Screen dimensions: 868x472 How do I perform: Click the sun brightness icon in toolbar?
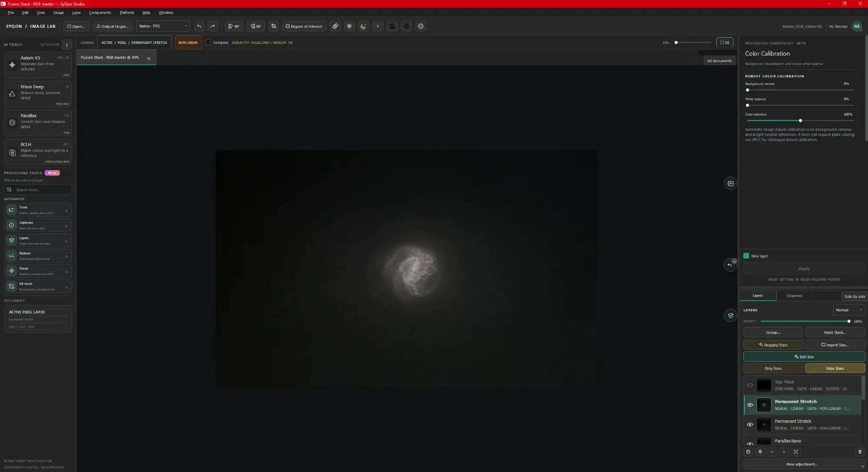point(349,26)
